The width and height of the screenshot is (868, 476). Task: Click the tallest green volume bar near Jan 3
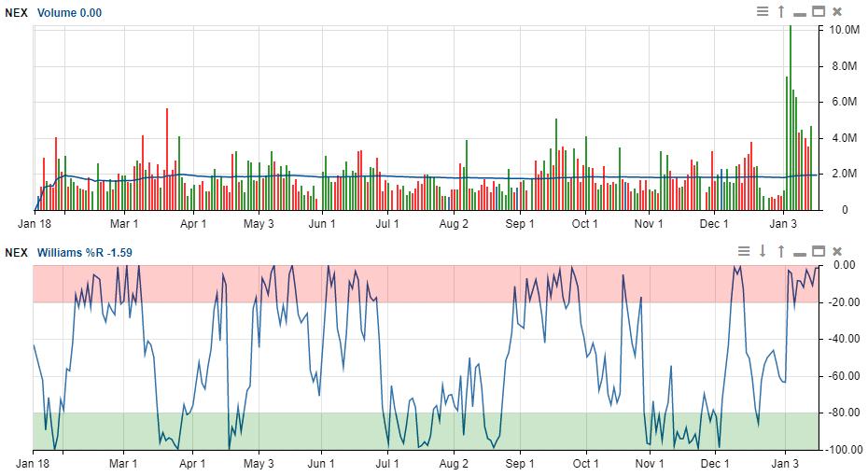point(791,112)
